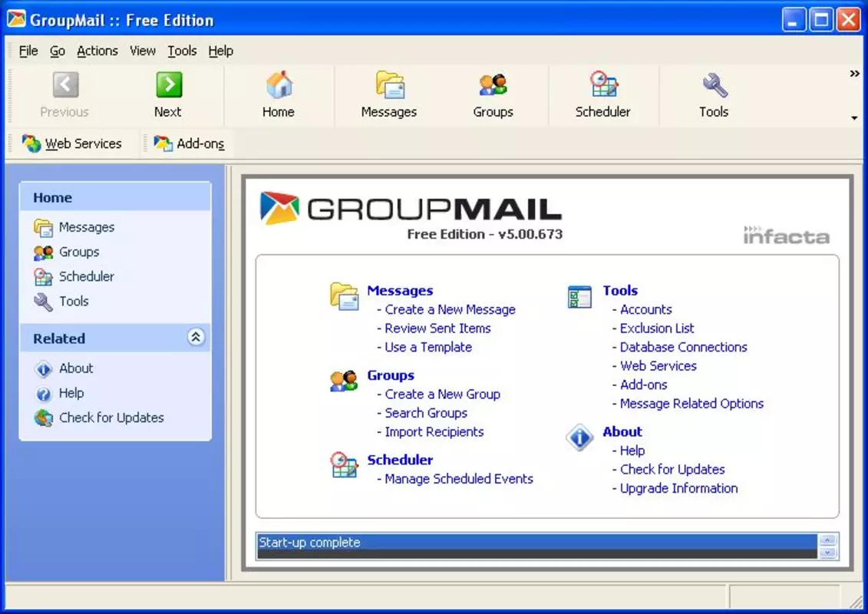Open Tools wrench icon in the toolbar
The height and width of the screenshot is (614, 868).
pyautogui.click(x=714, y=84)
